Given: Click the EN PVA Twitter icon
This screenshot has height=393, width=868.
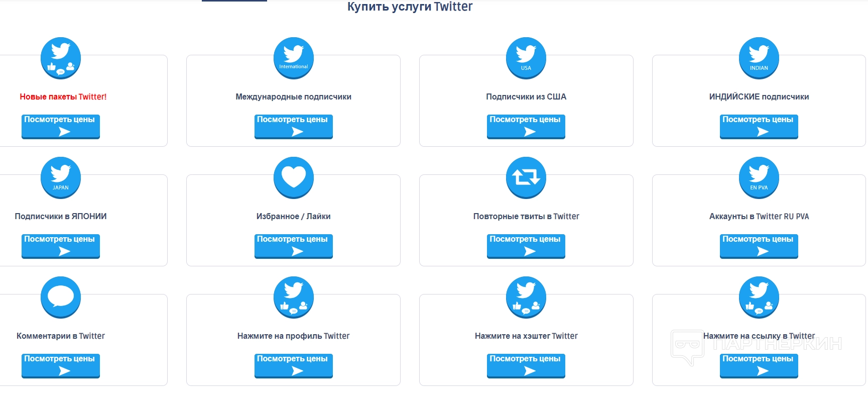Looking at the screenshot, I should tap(759, 177).
